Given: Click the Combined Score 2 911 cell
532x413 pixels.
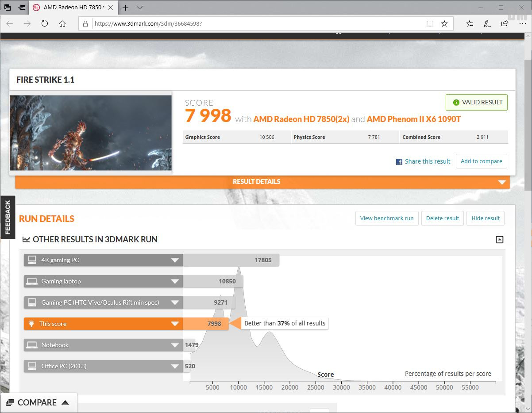Looking at the screenshot, I should [x=454, y=137].
